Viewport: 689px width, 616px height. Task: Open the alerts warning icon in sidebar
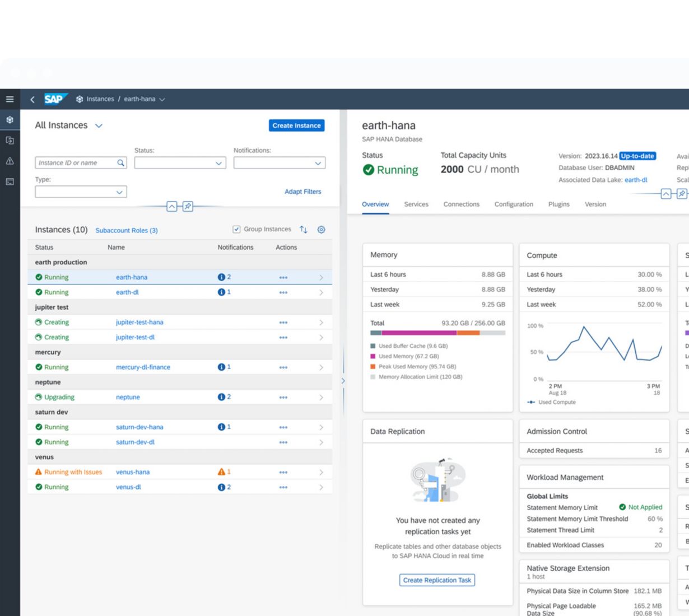(x=10, y=161)
